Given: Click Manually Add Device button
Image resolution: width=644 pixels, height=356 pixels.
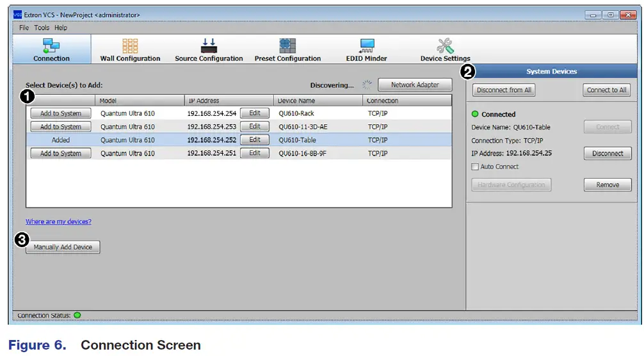Looking at the screenshot, I should 63,247.
